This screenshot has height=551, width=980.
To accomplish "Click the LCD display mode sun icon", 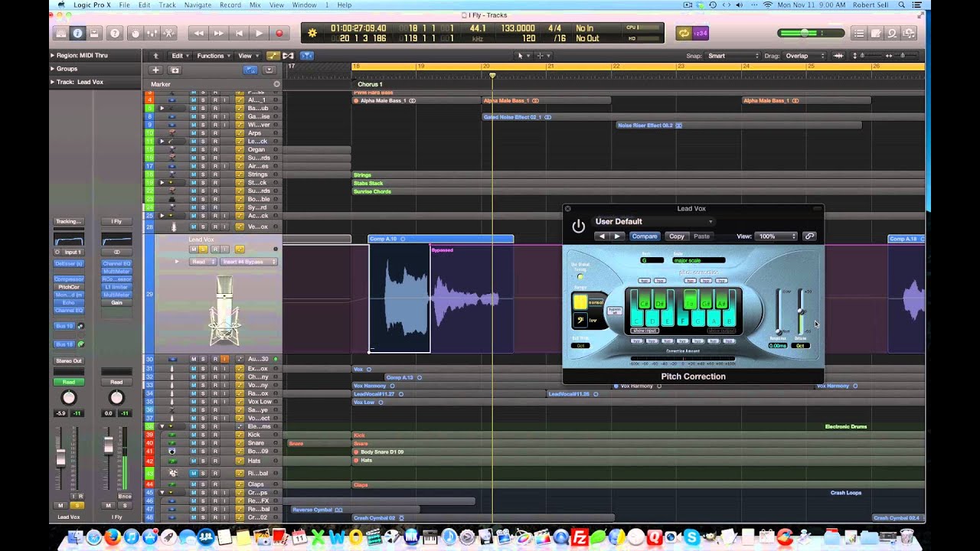I will [312, 33].
